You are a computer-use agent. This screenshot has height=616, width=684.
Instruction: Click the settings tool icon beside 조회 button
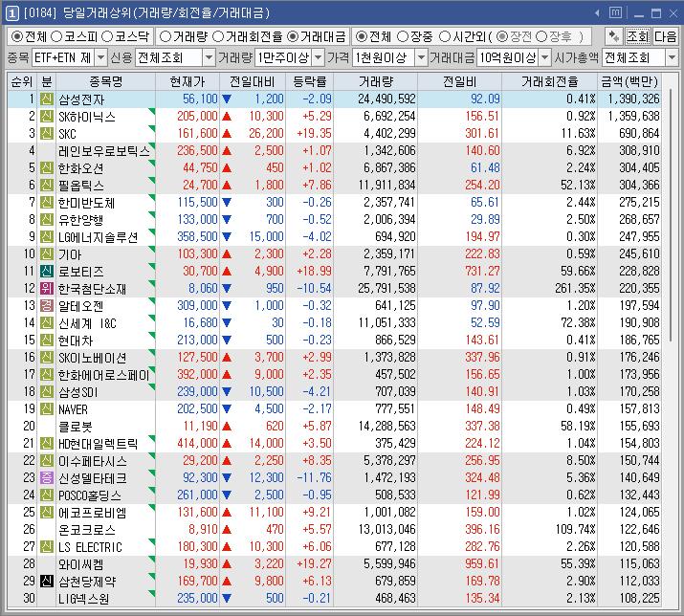[614, 36]
